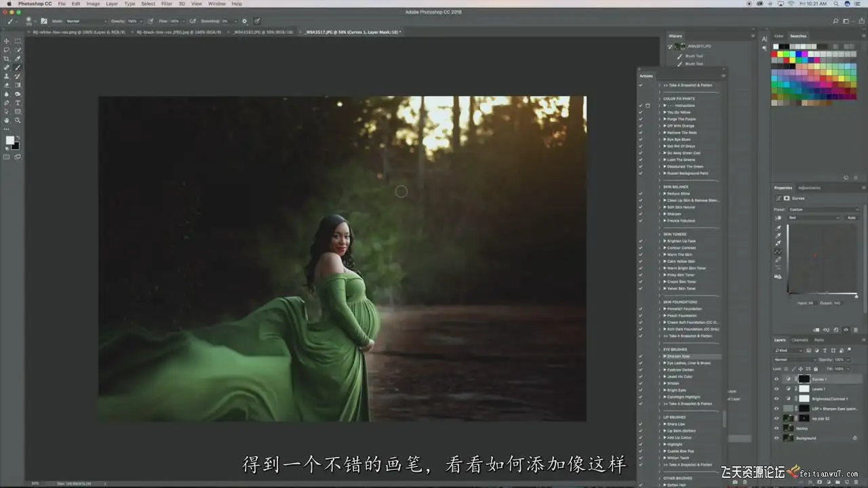868x488 pixels.
Task: Select the Crop tool
Action: coord(7,59)
